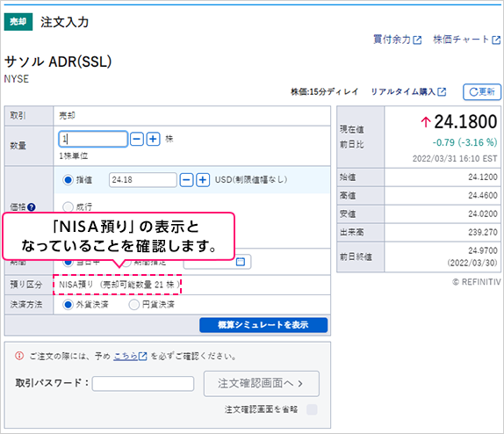This screenshot has width=504, height=434.
Task: Open the calendar date picker icon
Action: [x=241, y=262]
